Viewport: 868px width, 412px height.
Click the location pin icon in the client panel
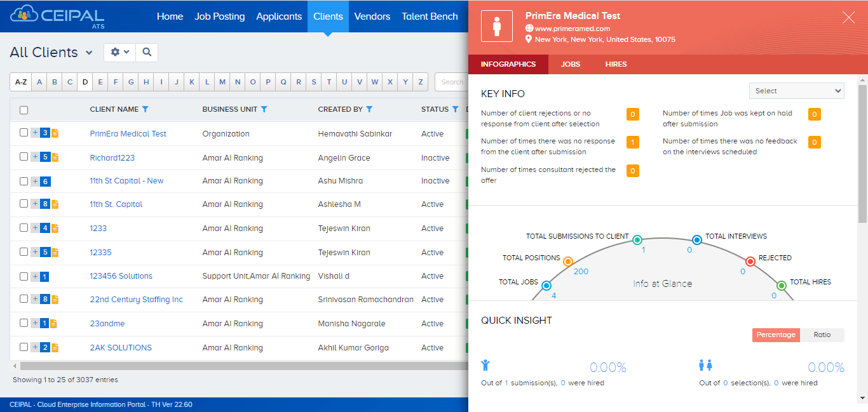coord(529,39)
